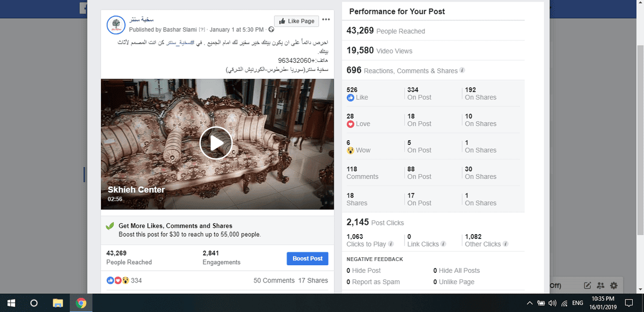
Task: Click the info icon next to Other Clicks
Action: pyautogui.click(x=506, y=244)
